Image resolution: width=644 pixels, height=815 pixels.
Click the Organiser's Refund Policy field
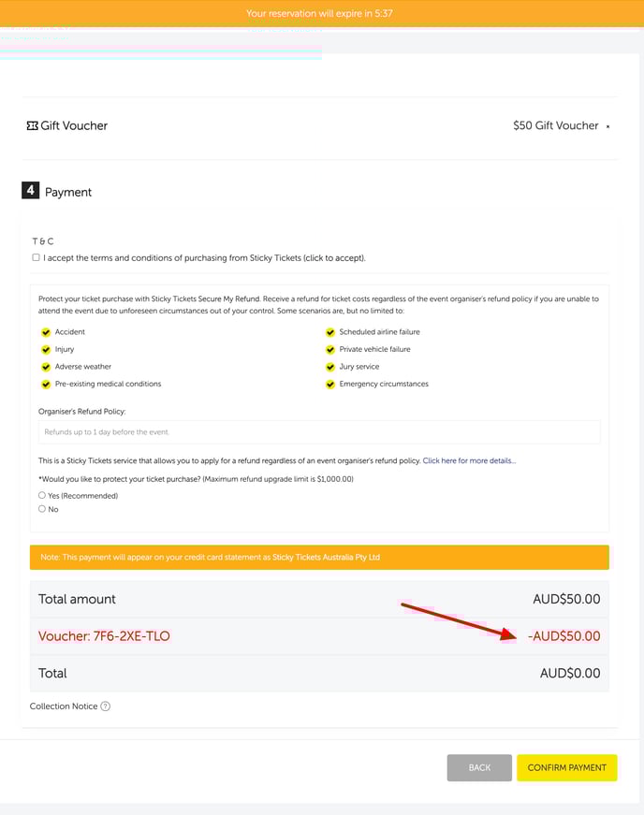319,432
